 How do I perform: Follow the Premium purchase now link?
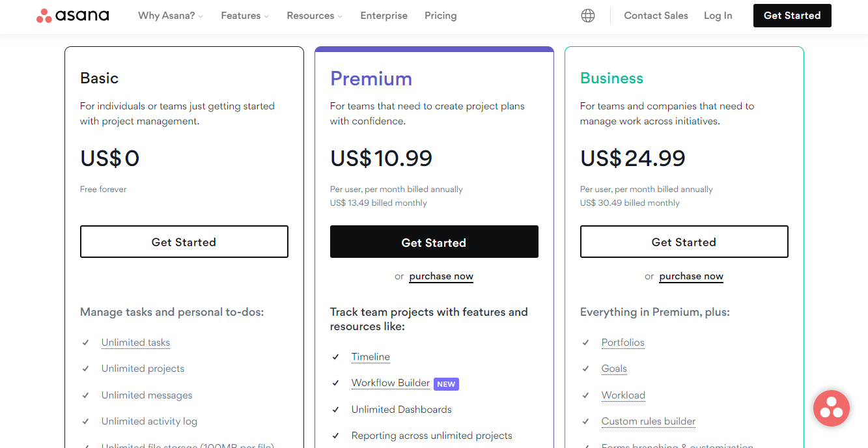(x=441, y=276)
